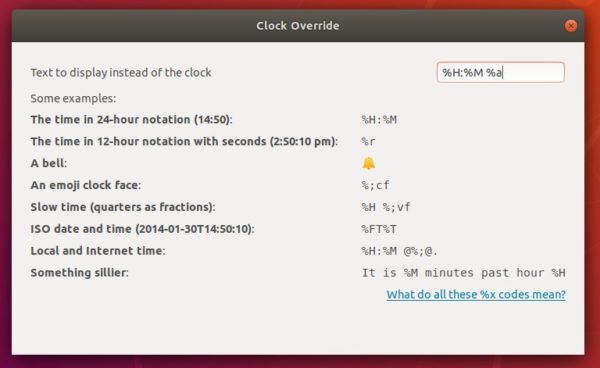Click the %;cf emoji clock face code
Viewport: 600px width, 368px height.
pyautogui.click(x=375, y=185)
